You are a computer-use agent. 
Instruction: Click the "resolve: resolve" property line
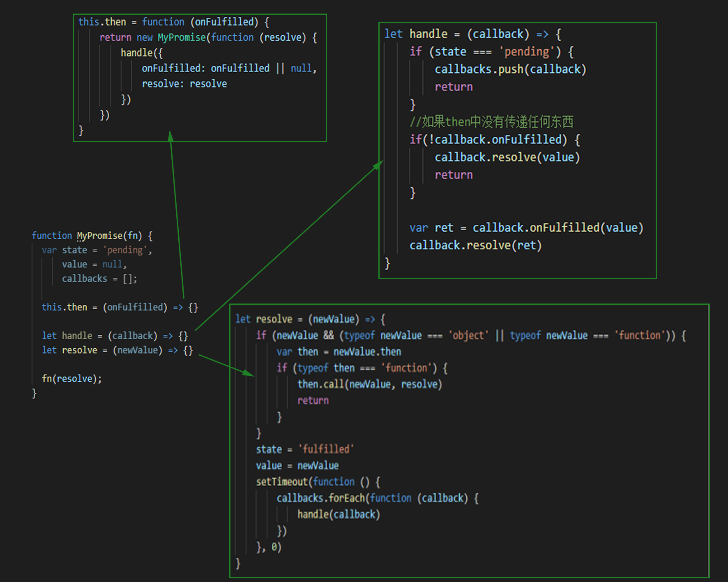(x=184, y=84)
